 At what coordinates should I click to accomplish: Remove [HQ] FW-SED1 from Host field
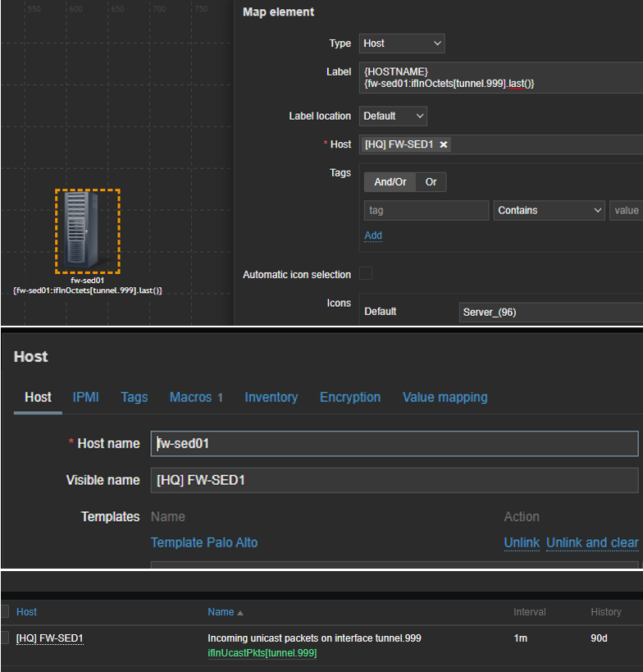pos(444,144)
